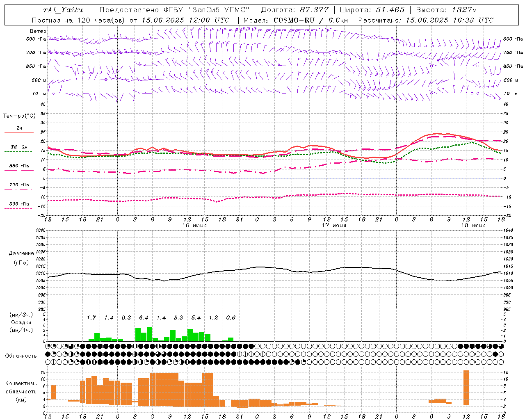This screenshot has height=420, width=525.
Task: Click the Осадки precipitation label
Action: tap(21, 322)
